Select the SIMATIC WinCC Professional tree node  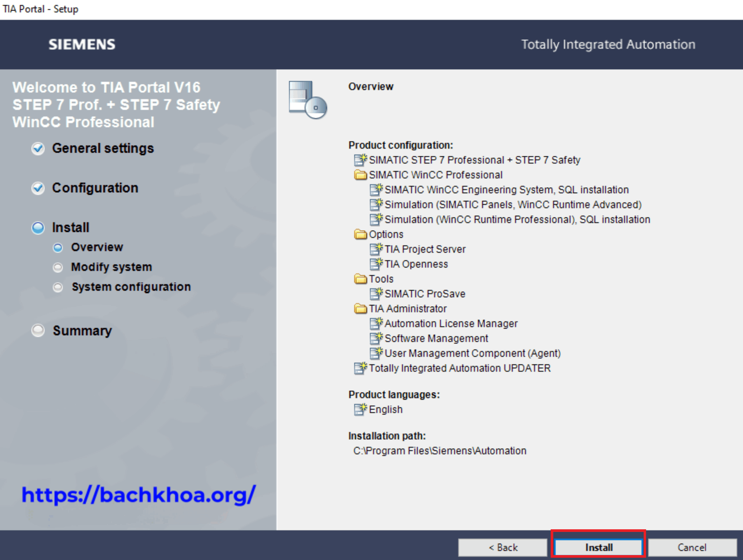click(x=436, y=175)
